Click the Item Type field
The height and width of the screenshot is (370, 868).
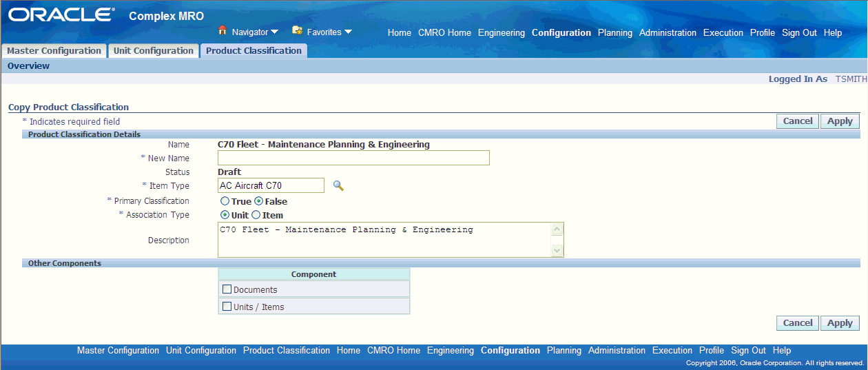pyautogui.click(x=271, y=185)
